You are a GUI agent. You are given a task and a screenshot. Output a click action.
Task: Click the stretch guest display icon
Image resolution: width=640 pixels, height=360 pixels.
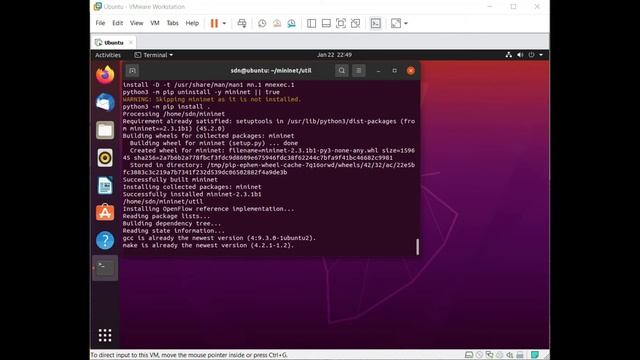396,23
